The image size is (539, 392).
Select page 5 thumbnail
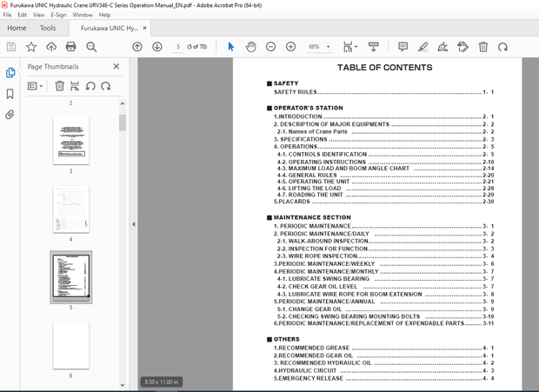(70, 277)
